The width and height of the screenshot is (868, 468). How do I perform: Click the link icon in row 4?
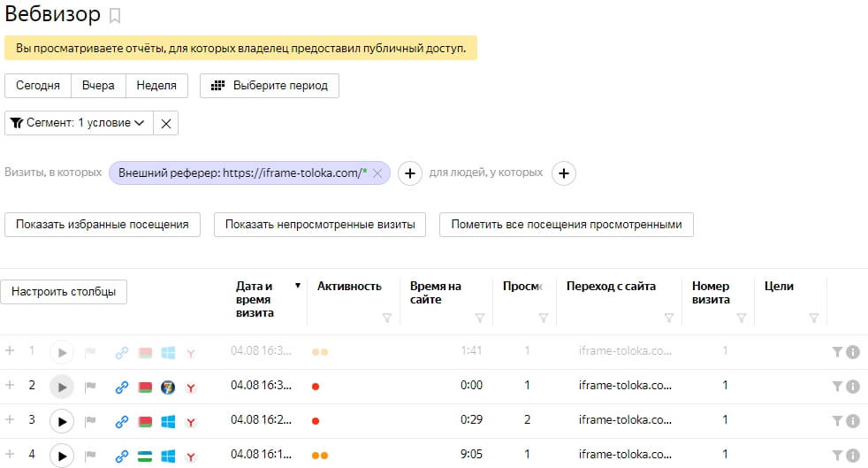tap(122, 456)
